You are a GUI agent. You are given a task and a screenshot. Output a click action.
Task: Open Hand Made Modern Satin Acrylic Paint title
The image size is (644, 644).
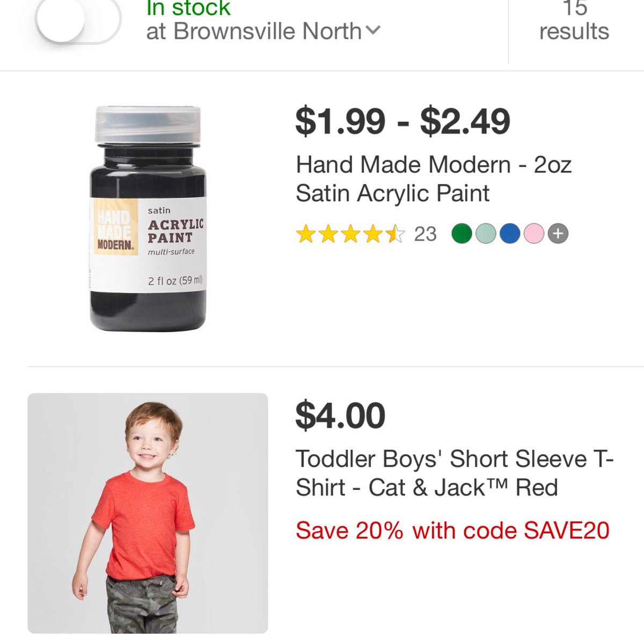[434, 179]
